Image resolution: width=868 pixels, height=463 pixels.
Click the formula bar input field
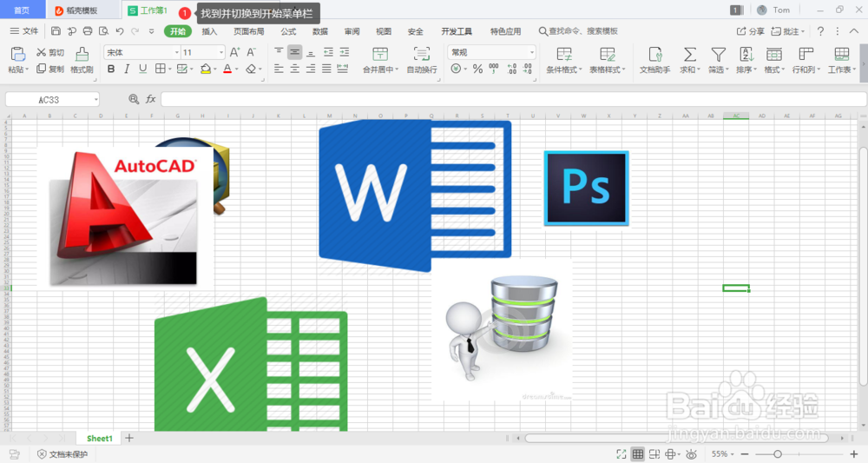click(x=513, y=99)
